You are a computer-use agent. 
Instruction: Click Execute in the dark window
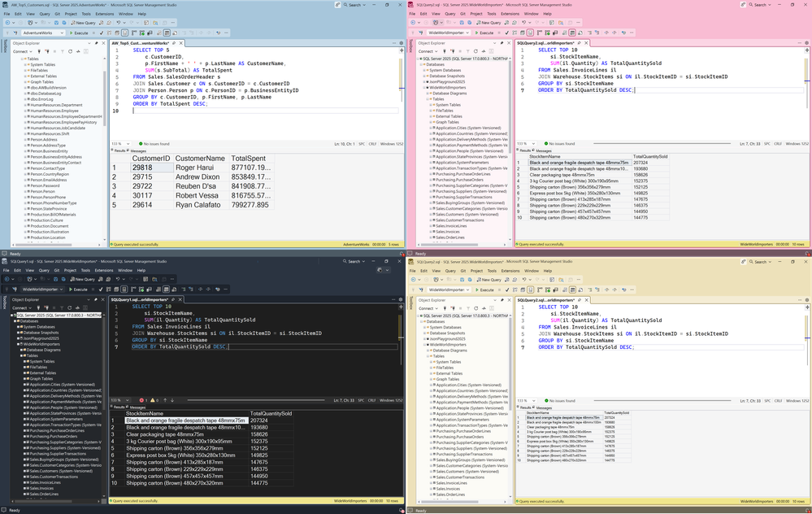pos(78,290)
